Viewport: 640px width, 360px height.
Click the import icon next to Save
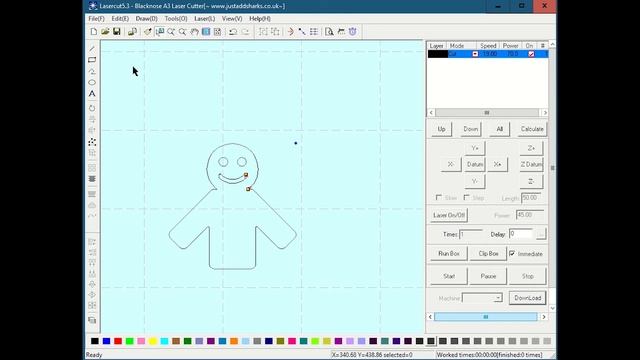(x=132, y=32)
